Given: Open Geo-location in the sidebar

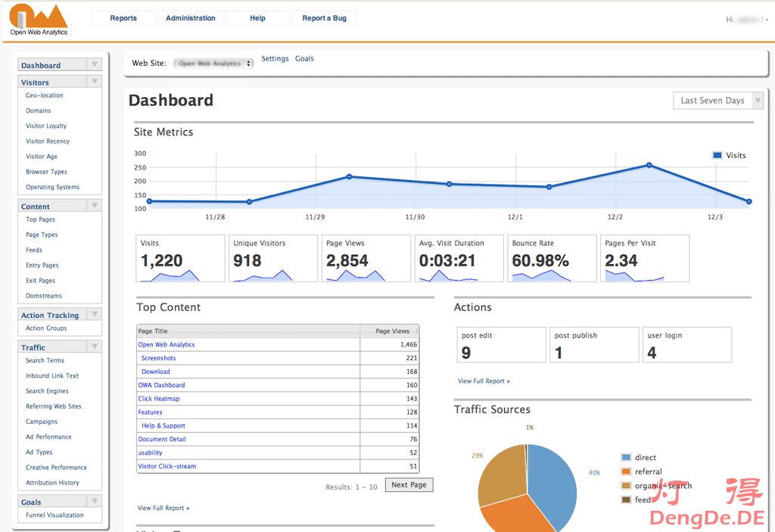Looking at the screenshot, I should click(45, 96).
